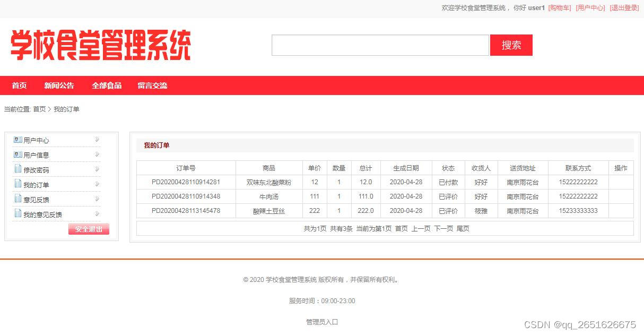Image resolution: width=644 pixels, height=335 pixels.
Task: Click the 操作 column header
Action: pos(621,168)
